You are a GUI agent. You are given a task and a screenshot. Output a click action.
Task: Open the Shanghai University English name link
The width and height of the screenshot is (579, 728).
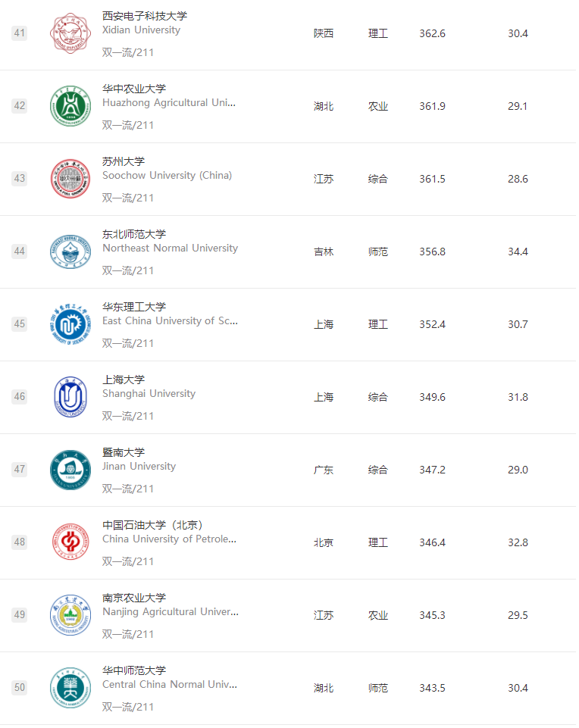coord(149,393)
